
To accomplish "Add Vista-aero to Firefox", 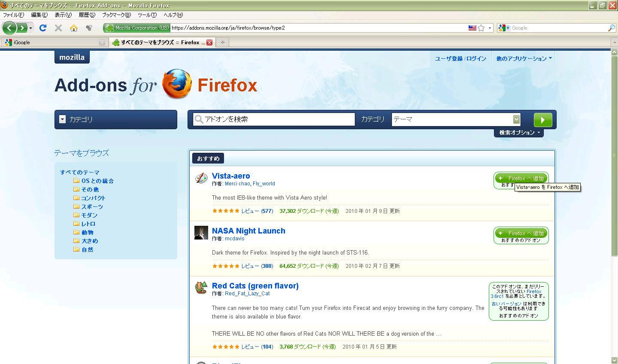I will click(521, 178).
